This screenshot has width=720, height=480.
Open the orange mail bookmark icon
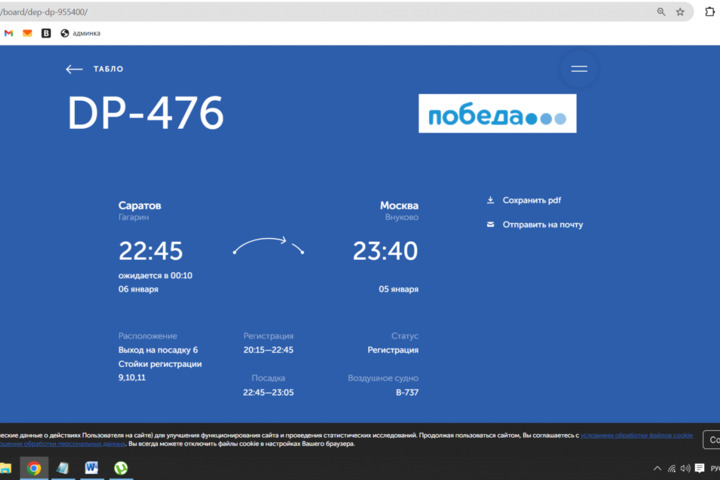tap(27, 33)
